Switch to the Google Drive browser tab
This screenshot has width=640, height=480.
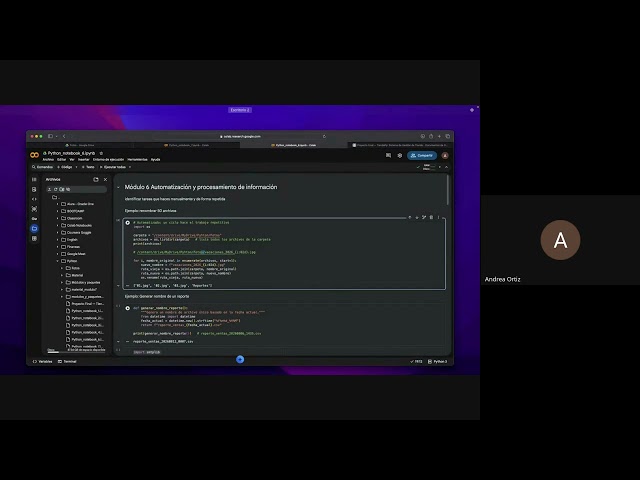click(80, 145)
